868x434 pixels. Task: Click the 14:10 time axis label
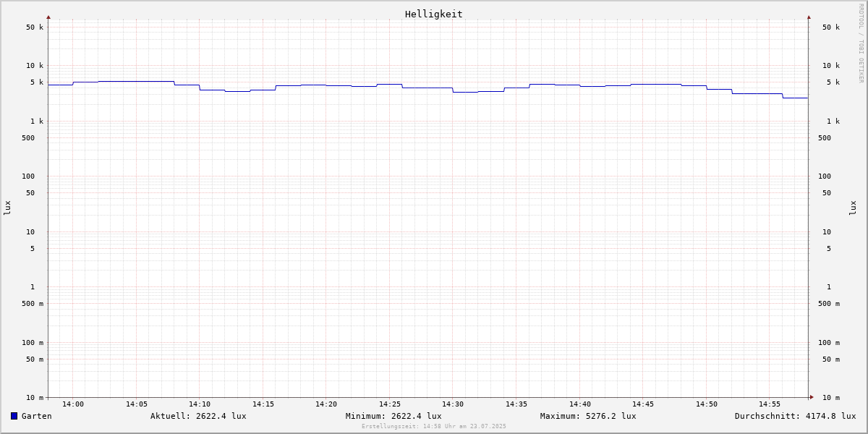click(200, 404)
